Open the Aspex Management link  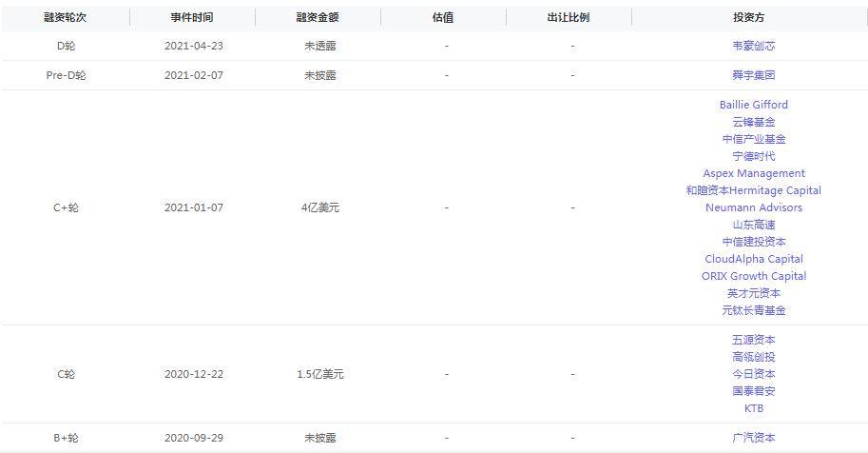(x=753, y=173)
